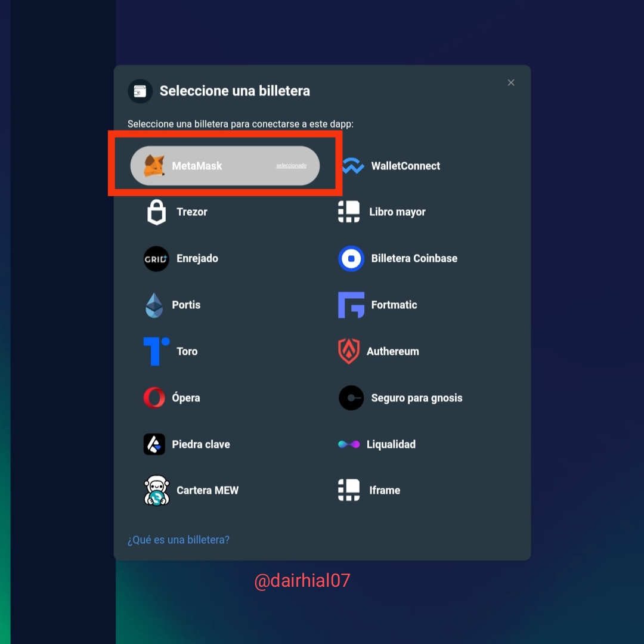Pick the Ópera wallet label

(x=185, y=398)
